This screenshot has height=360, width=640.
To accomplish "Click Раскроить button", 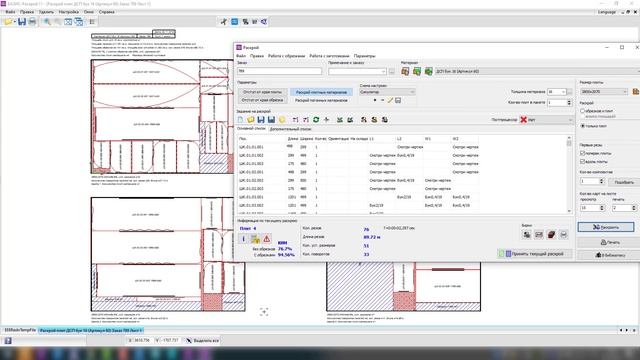I will pos(606,227).
